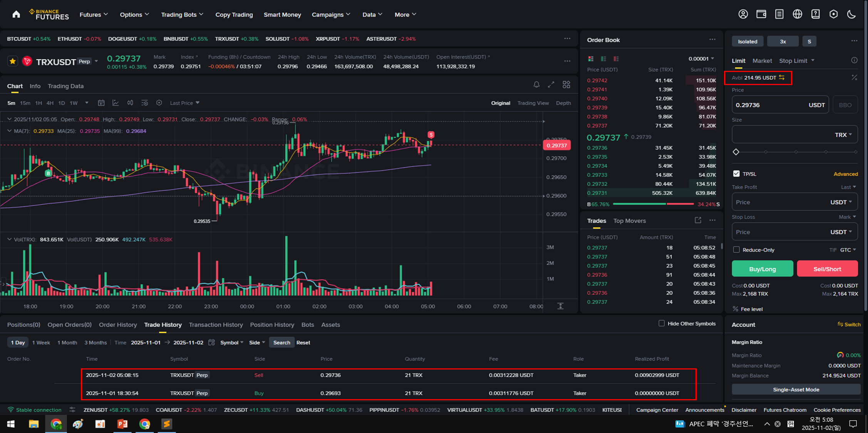Screen dimensions: 868x433
Task: Toggle dark mode moon icon
Action: pos(851,14)
